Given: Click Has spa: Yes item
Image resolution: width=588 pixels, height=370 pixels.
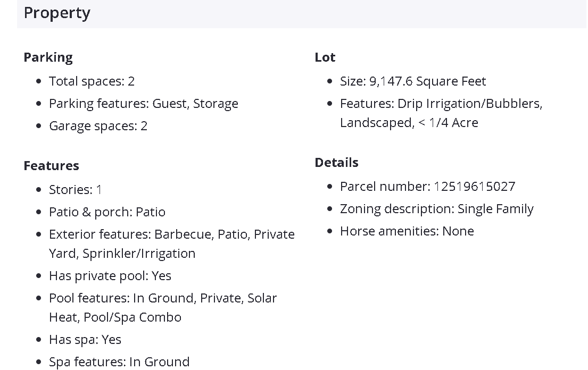Looking at the screenshot, I should tap(85, 340).
